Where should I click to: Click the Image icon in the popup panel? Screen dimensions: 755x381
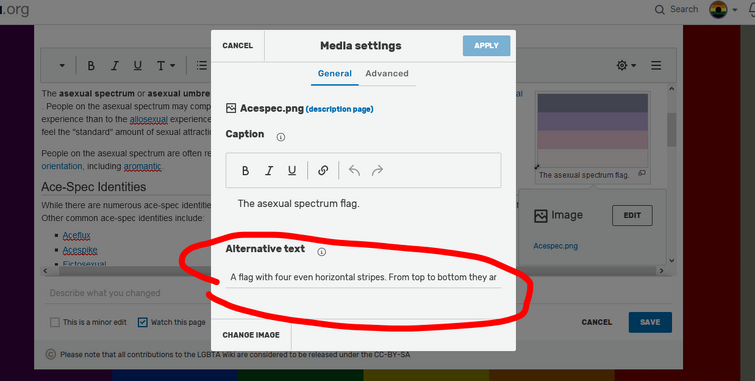541,216
